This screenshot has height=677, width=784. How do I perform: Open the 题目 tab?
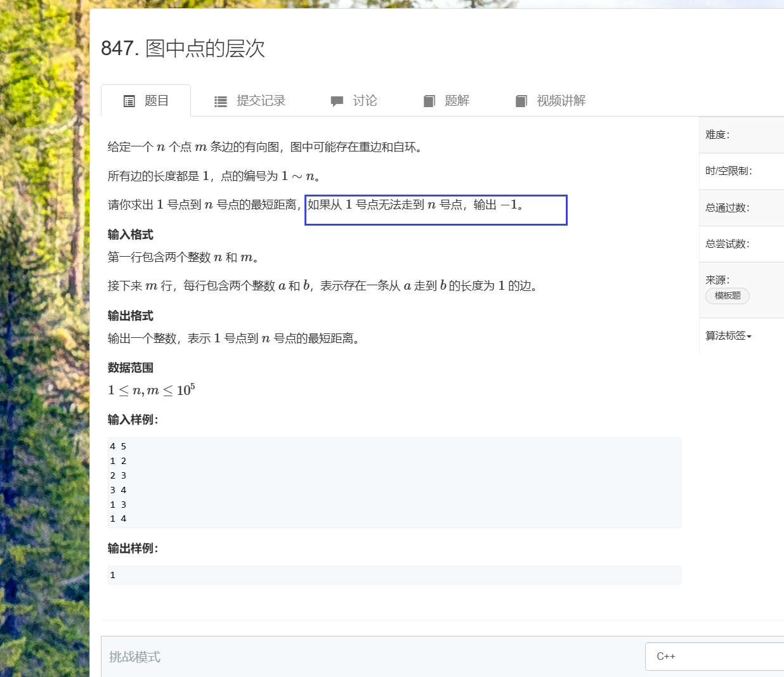(x=146, y=101)
